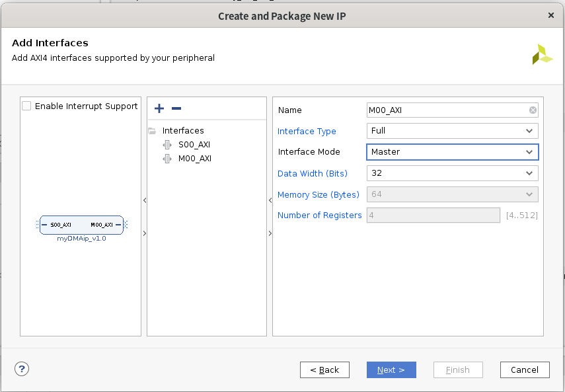Click into the Name text field
Screen dimensions: 565x392
click(x=446, y=110)
